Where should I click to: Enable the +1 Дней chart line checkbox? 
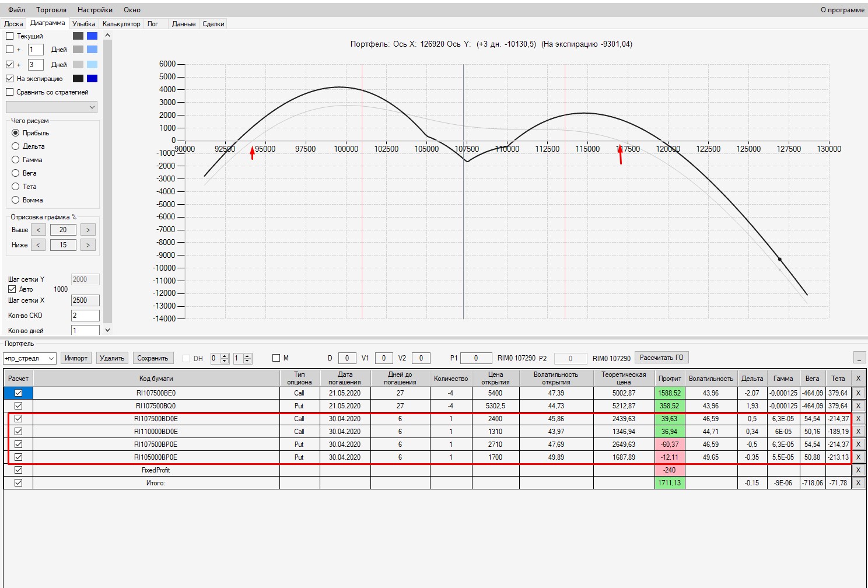[10, 50]
